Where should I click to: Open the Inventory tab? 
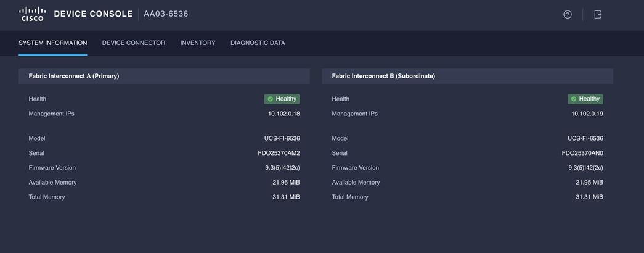[x=198, y=43]
